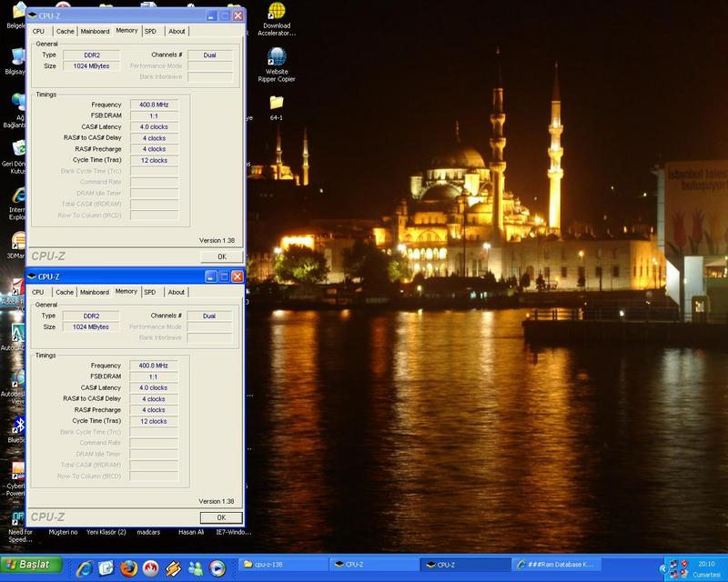This screenshot has width=728, height=582.
Task: Launch Firefox from the quick launch bar
Action: pyautogui.click(x=128, y=568)
